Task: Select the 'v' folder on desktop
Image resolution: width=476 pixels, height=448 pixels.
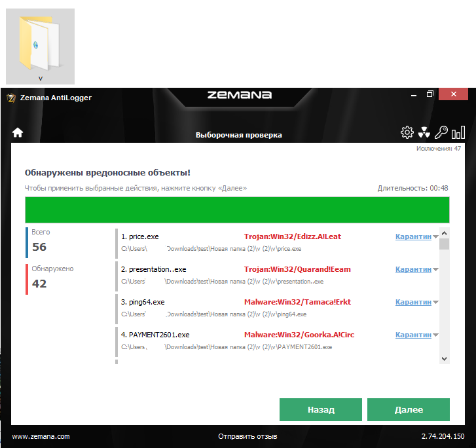Action: click(41, 47)
